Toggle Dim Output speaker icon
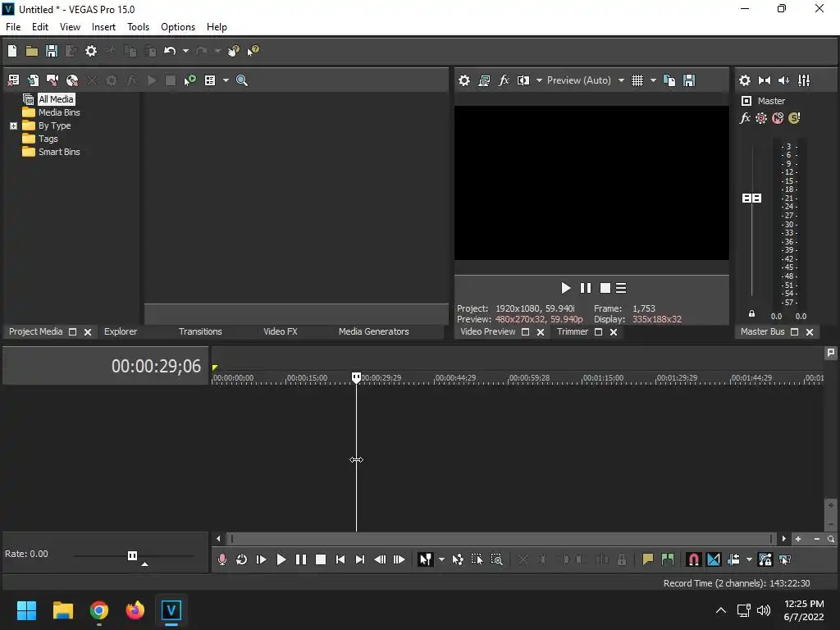The width and height of the screenshot is (840, 630). click(783, 80)
